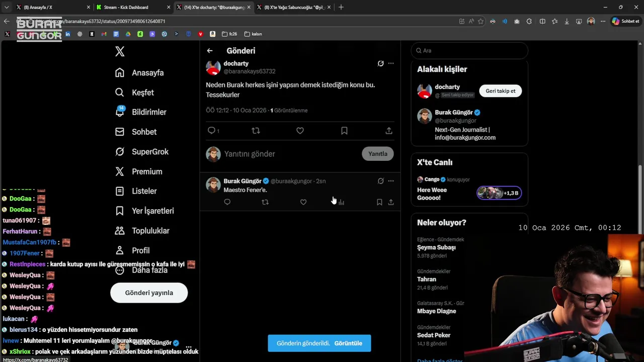Open Sohbet messages in the sidebar

pos(136,132)
